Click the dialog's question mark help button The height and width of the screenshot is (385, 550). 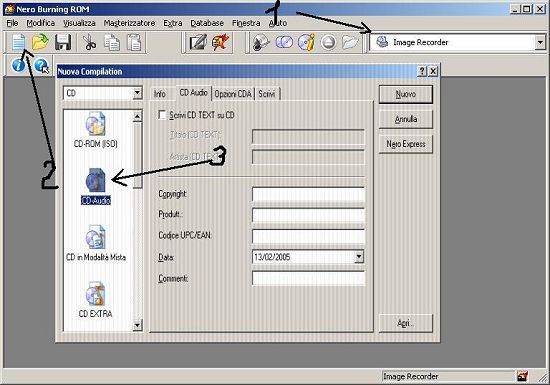422,72
